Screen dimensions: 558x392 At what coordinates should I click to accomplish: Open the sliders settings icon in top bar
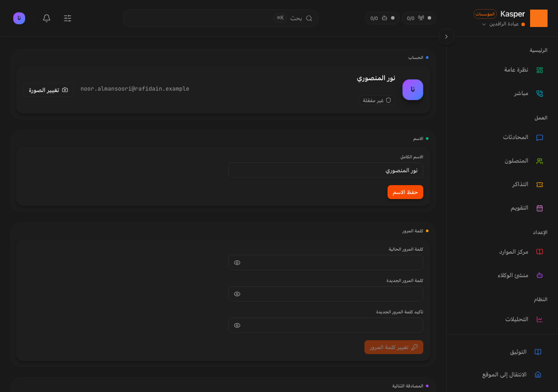pyautogui.click(x=68, y=18)
